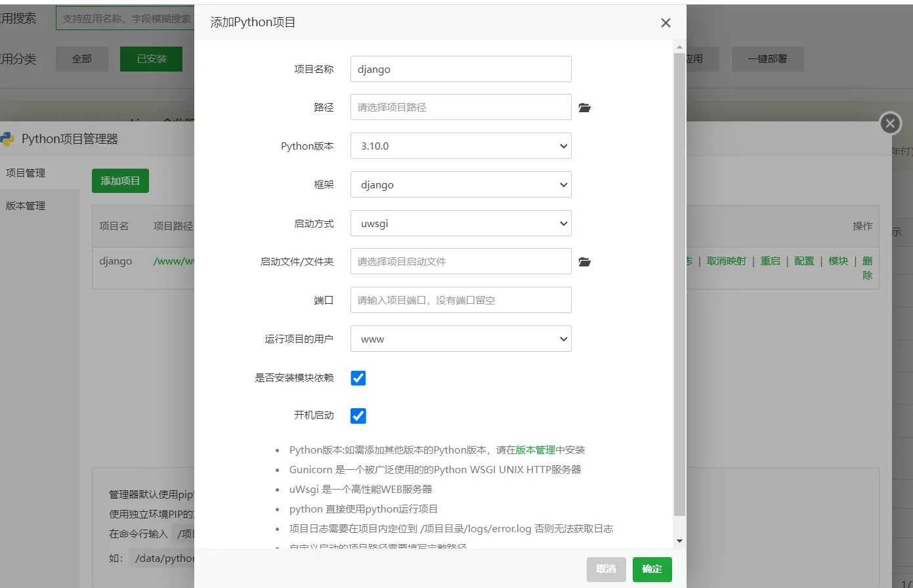Click the 项目名称 input field containing django
This screenshot has height=588, width=913.
[461, 69]
